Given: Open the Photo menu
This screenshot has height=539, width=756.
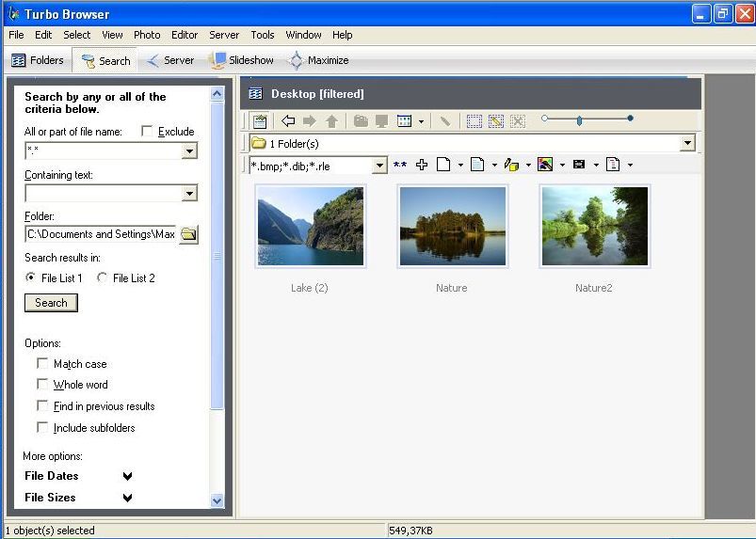Looking at the screenshot, I should coord(147,35).
